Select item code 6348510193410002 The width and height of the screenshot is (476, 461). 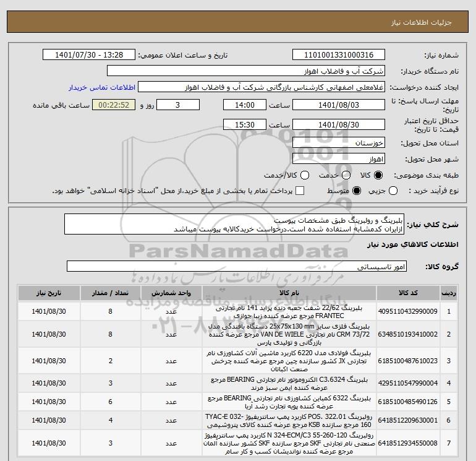tap(408, 334)
